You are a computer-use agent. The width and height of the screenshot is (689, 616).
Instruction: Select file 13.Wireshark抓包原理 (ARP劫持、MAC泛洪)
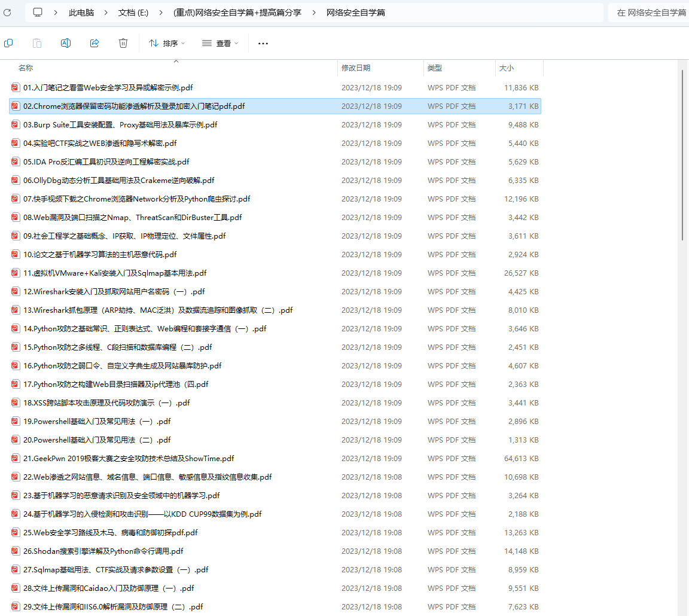tap(275, 310)
